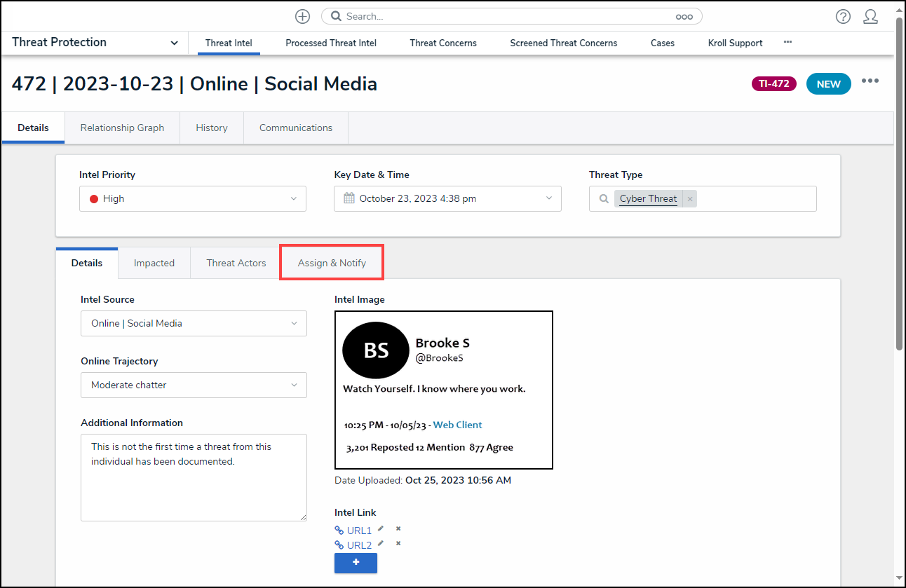This screenshot has width=906, height=588.
Task: Open the help question mark icon
Action: [843, 16]
